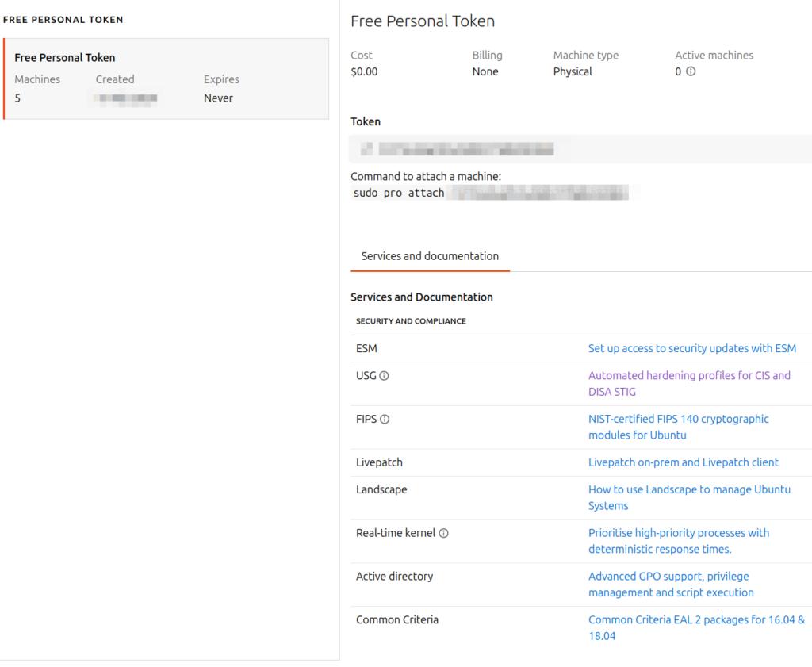Click the info icon beside Real-time kernel

pyautogui.click(x=444, y=534)
